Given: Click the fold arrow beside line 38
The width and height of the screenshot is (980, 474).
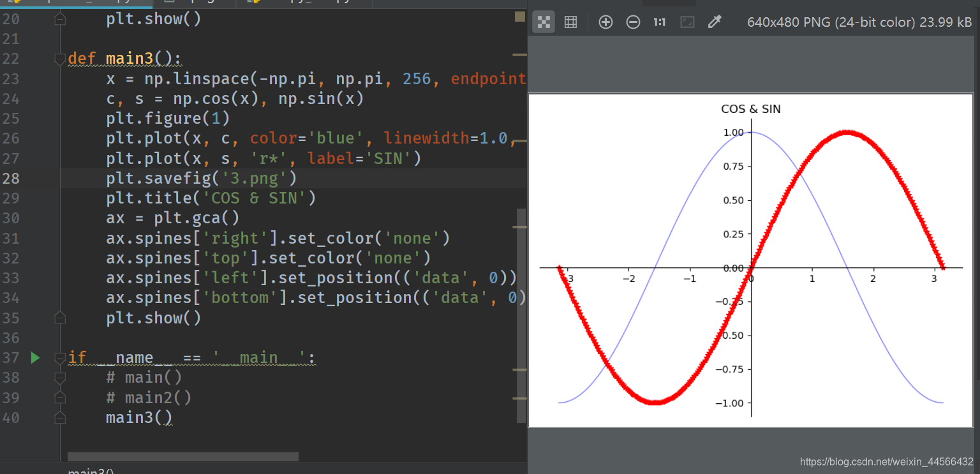Looking at the screenshot, I should [x=59, y=378].
